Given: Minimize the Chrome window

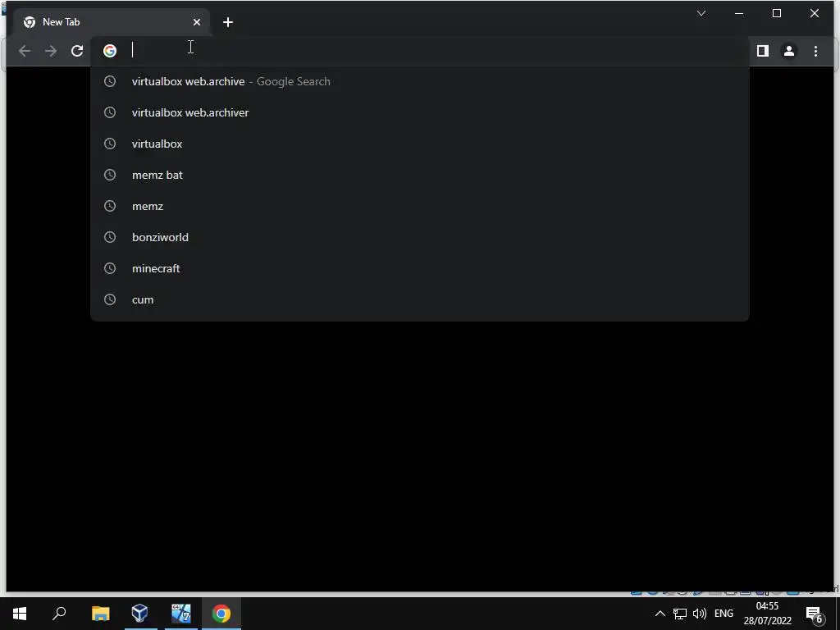Looking at the screenshot, I should (x=739, y=13).
